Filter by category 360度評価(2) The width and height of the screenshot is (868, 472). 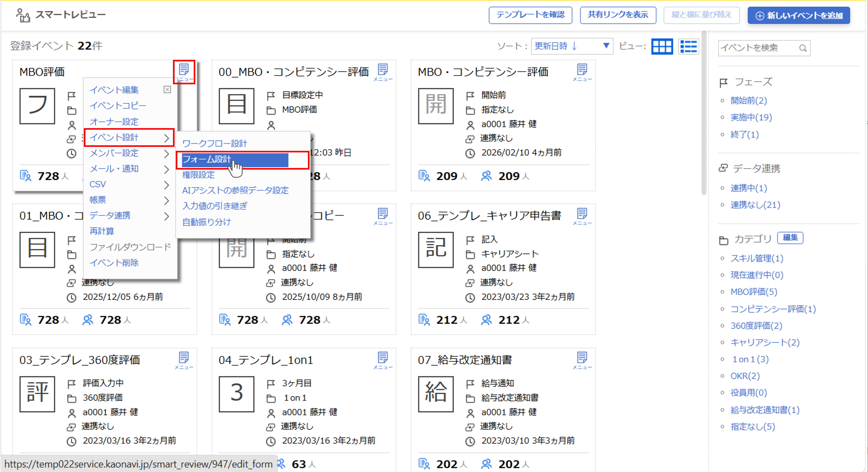click(756, 326)
